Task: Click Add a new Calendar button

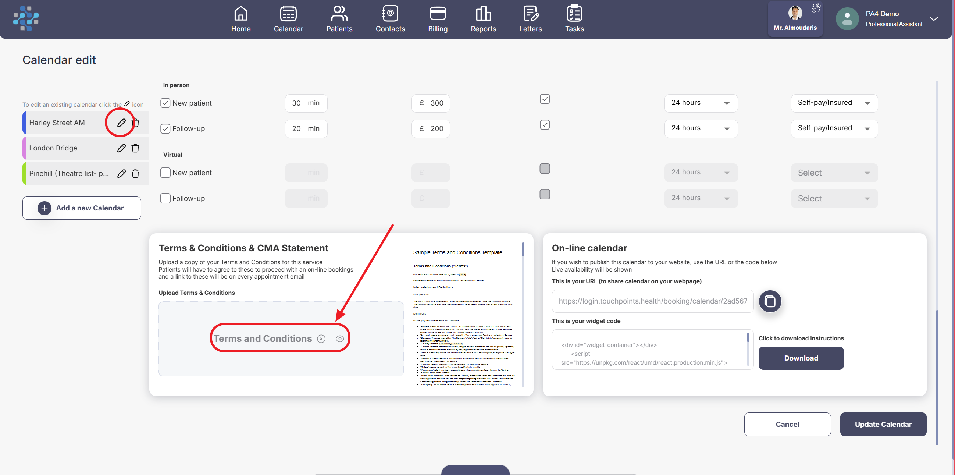Action: point(81,208)
